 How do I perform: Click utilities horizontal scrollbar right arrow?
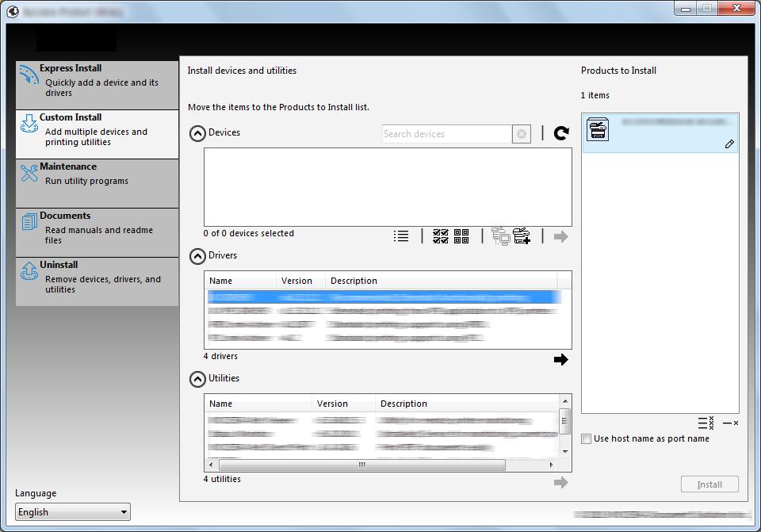tap(551, 465)
